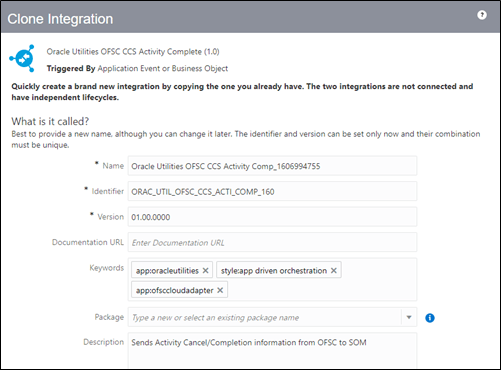The width and height of the screenshot is (501, 370).
Task: Open the help icon in dialog header
Action: [x=482, y=15]
